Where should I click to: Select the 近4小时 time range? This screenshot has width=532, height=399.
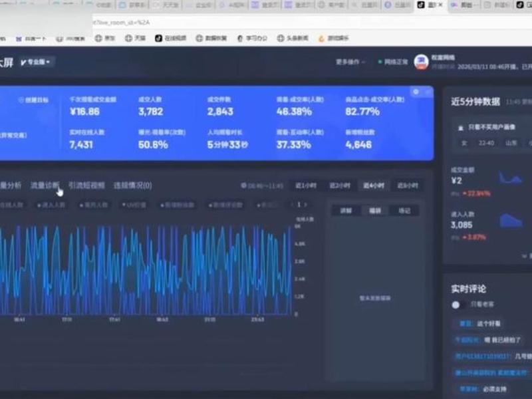pyautogui.click(x=374, y=186)
